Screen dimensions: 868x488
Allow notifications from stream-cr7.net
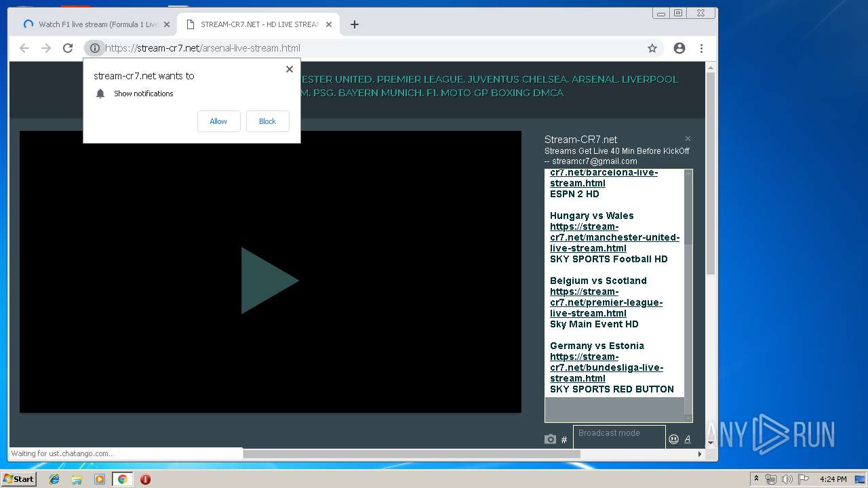(218, 121)
